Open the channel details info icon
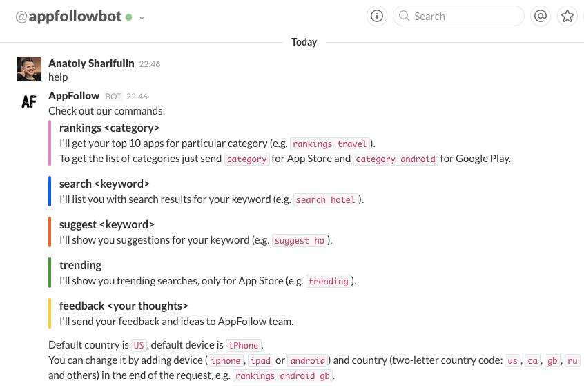 point(377,16)
